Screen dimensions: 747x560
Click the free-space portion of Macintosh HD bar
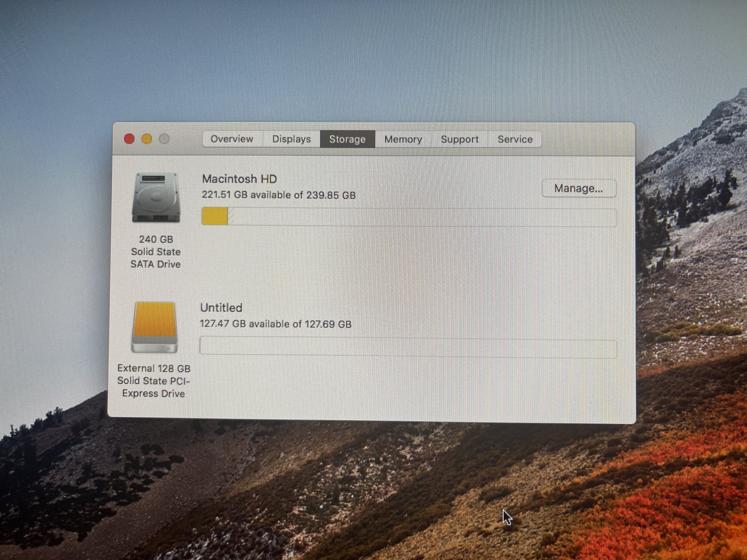coord(422,217)
